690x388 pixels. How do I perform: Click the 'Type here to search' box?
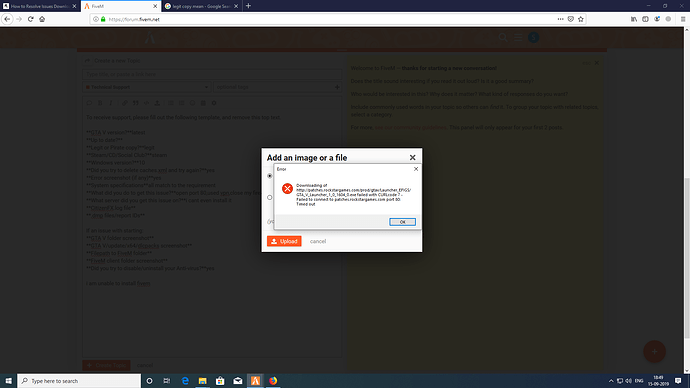79,381
